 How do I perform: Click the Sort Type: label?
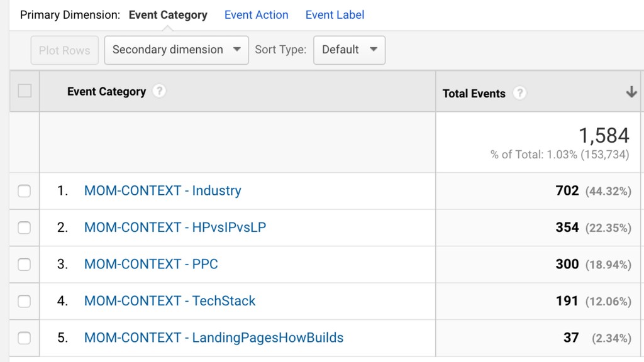(x=280, y=50)
